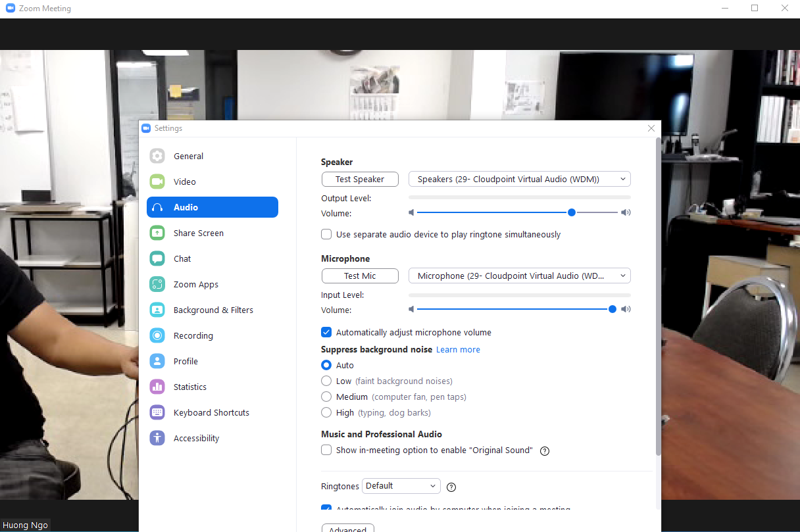This screenshot has width=800, height=532.
Task: Click the Speaker volume slider track
Action: pyautogui.click(x=518, y=212)
